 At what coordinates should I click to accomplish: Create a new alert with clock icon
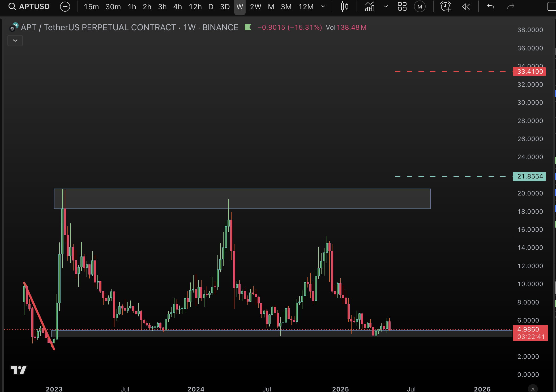(x=446, y=7)
